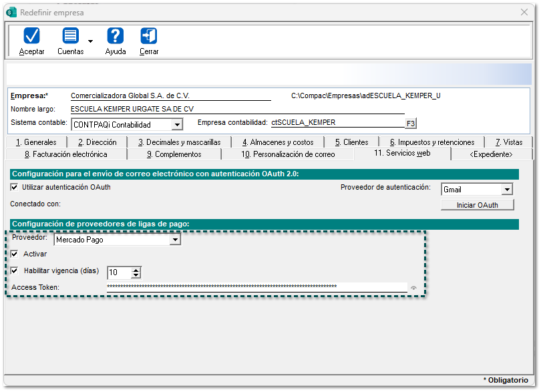The image size is (541, 392).
Task: Expand Proveedor de autenticación Gmail dropdown
Action: [506, 190]
